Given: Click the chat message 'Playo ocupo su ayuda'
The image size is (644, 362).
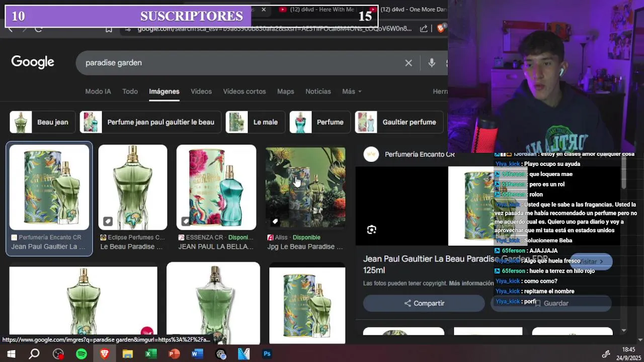Looking at the screenshot, I should tap(552, 164).
